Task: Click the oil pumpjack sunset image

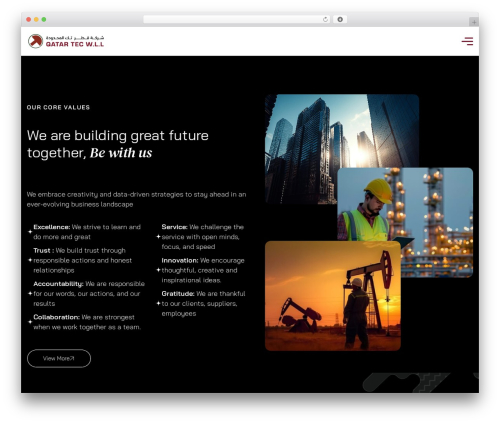Action: pyautogui.click(x=333, y=296)
